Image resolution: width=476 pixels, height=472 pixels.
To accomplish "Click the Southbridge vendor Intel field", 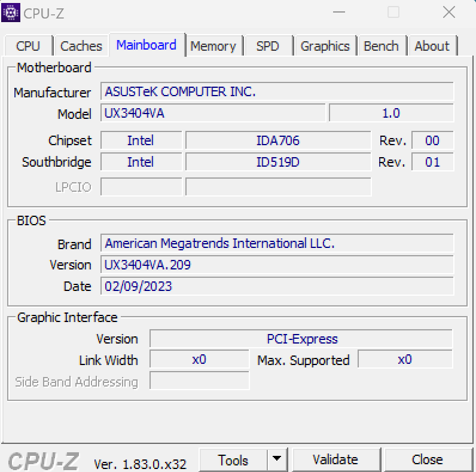I will pos(141,162).
